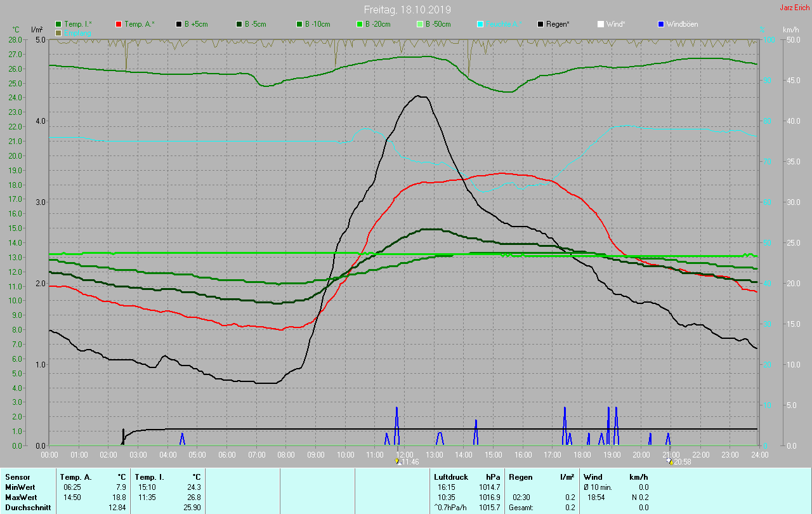Click the maximum pressure value 1016.9

[x=489, y=498]
